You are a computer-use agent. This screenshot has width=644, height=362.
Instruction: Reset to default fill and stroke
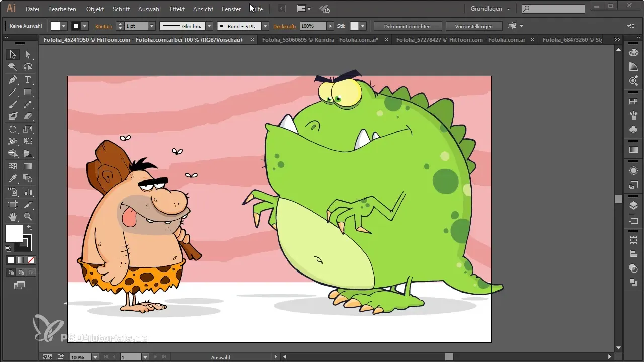click(8, 248)
